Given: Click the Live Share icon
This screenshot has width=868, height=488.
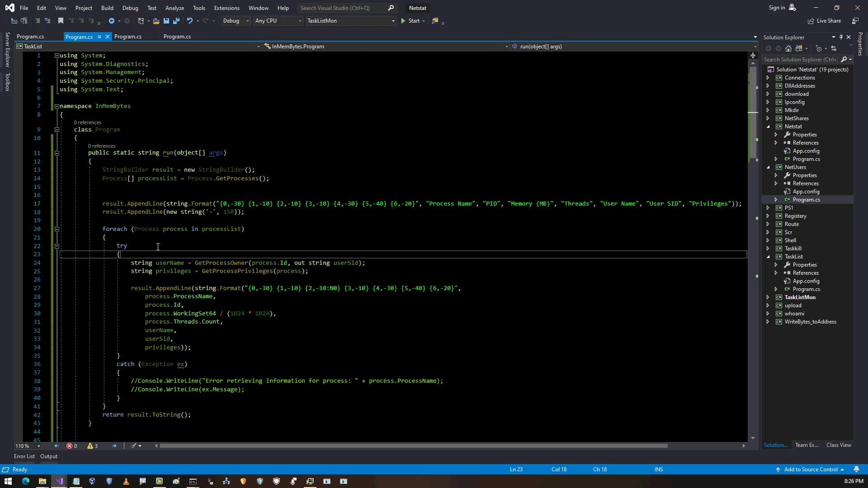Looking at the screenshot, I should coord(811,21).
